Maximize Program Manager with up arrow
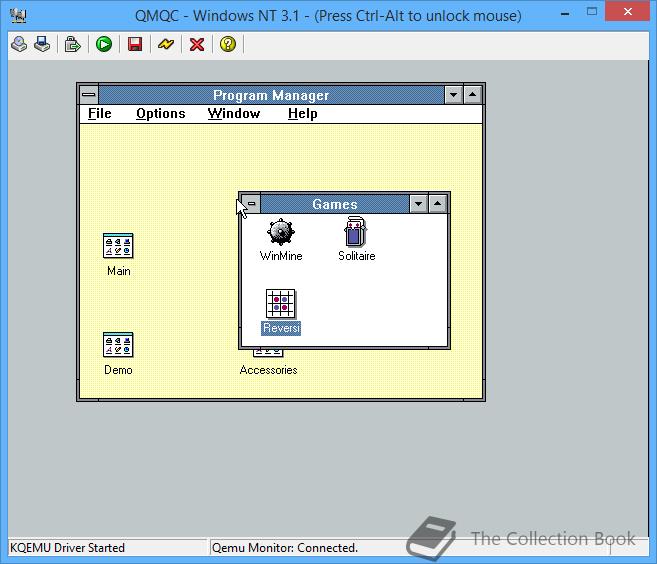Screen dimensions: 657x564 [473, 95]
